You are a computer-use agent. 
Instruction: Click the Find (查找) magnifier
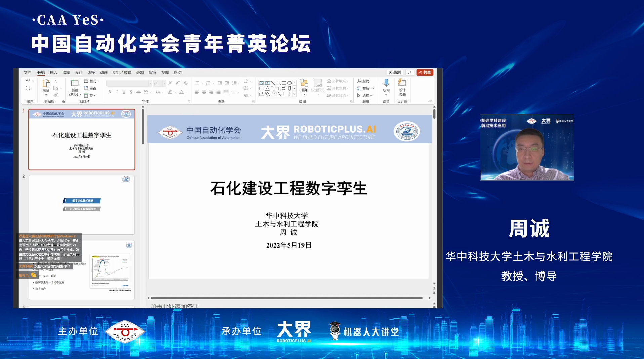click(359, 81)
